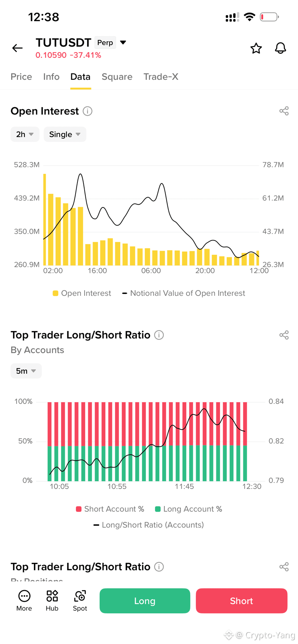The height and width of the screenshot is (644, 298).
Task: Share the Open Interest chart
Action: 284,111
